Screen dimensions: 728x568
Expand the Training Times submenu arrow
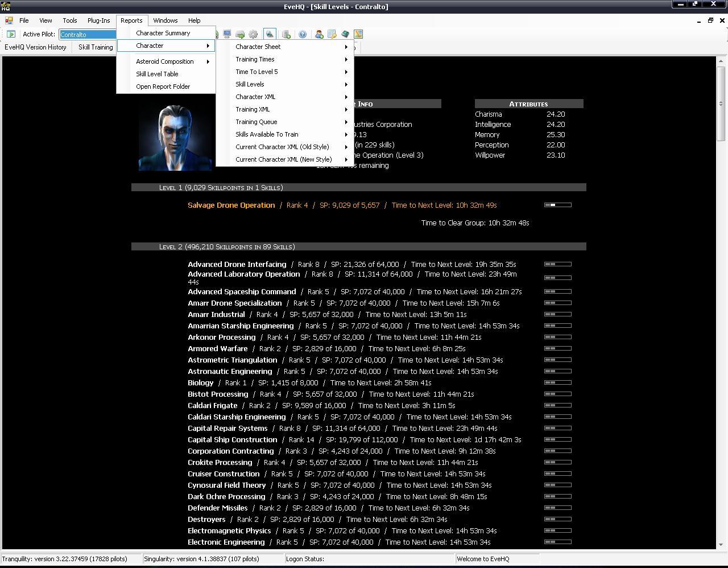click(x=346, y=59)
